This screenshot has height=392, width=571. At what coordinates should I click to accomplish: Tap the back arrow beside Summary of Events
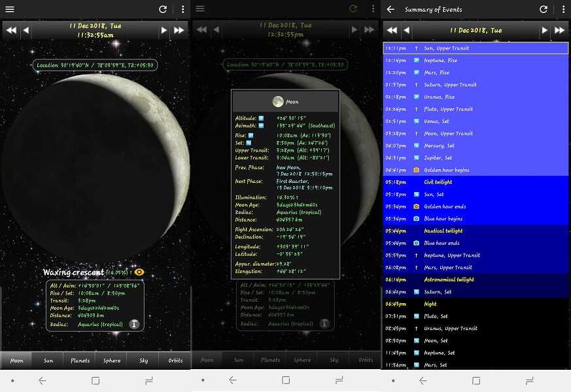[x=390, y=9]
